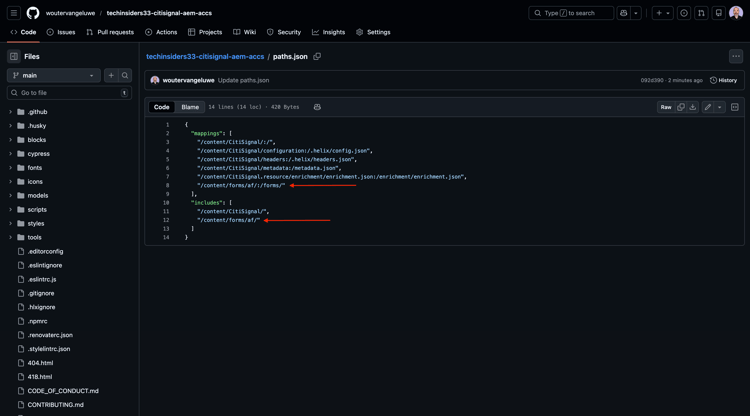This screenshot has height=416, width=750.
Task: Click the Copilot icon beside file size
Action: click(x=317, y=107)
